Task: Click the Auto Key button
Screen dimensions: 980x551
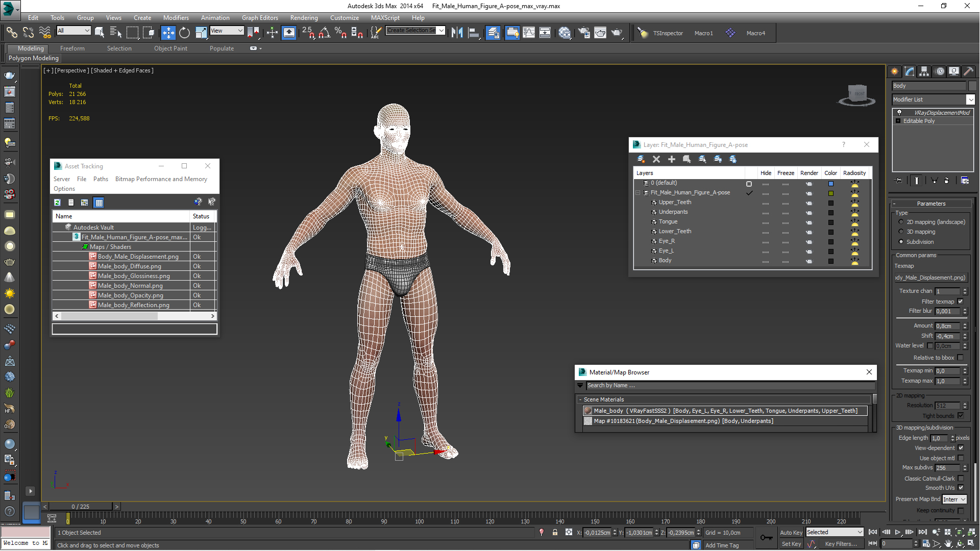Action: click(x=791, y=533)
